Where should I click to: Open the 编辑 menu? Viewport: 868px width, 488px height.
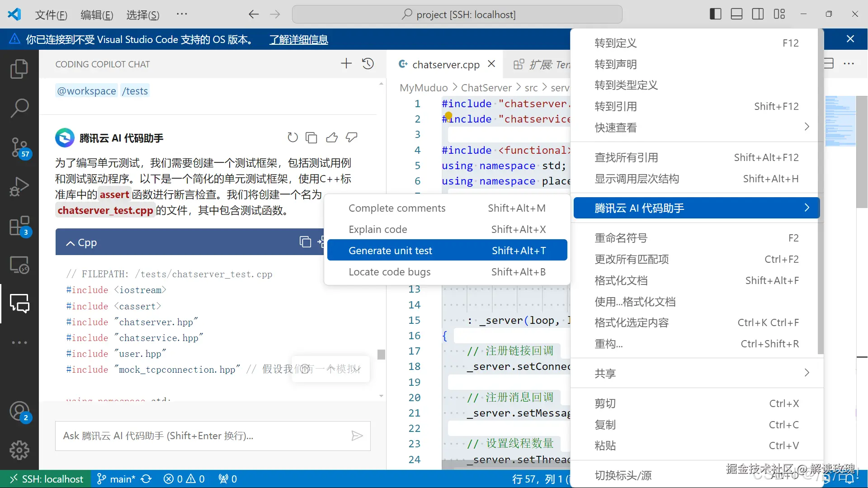pos(97,15)
